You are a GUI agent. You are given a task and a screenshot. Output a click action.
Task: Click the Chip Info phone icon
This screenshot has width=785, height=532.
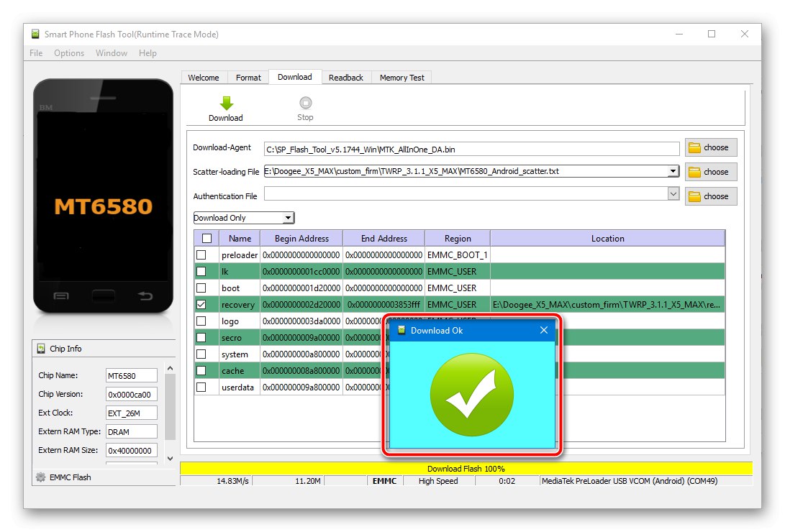(x=41, y=349)
